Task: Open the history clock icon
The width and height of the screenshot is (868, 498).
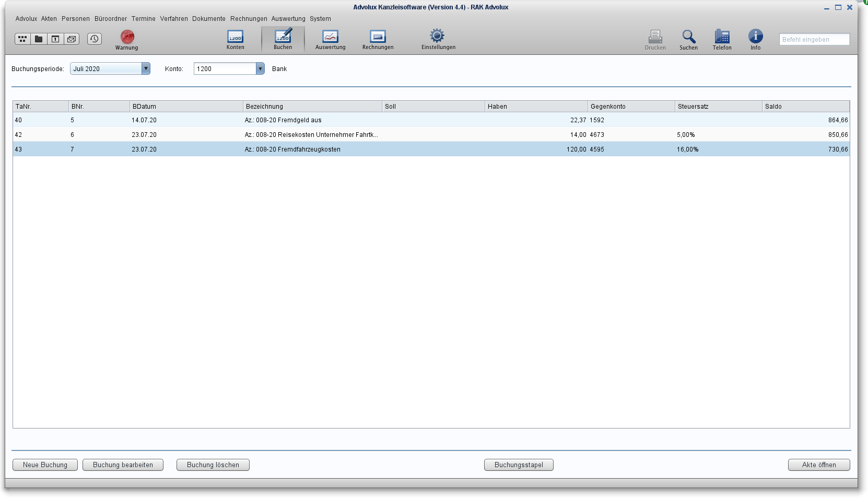Action: pos(95,39)
